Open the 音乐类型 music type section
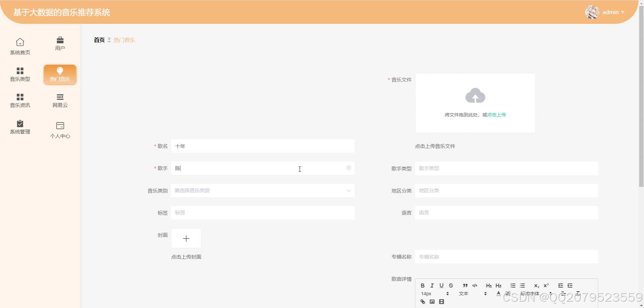The height and width of the screenshot is (308, 644). [20, 74]
